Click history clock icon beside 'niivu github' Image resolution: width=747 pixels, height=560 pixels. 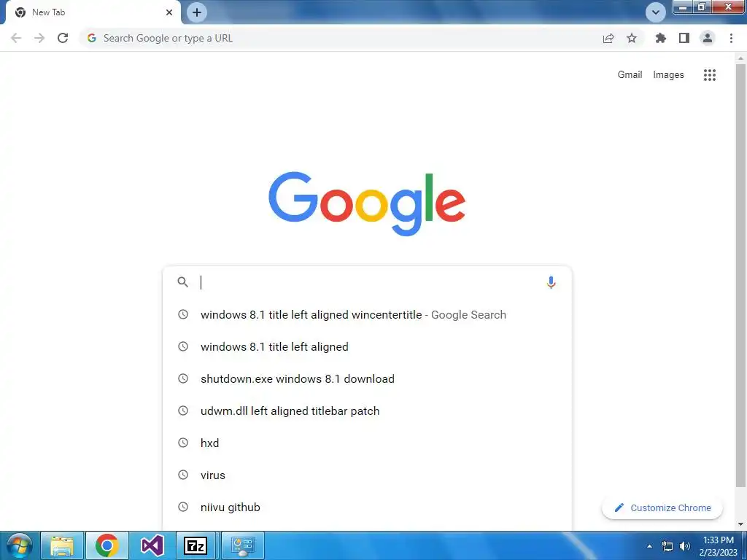(x=183, y=507)
